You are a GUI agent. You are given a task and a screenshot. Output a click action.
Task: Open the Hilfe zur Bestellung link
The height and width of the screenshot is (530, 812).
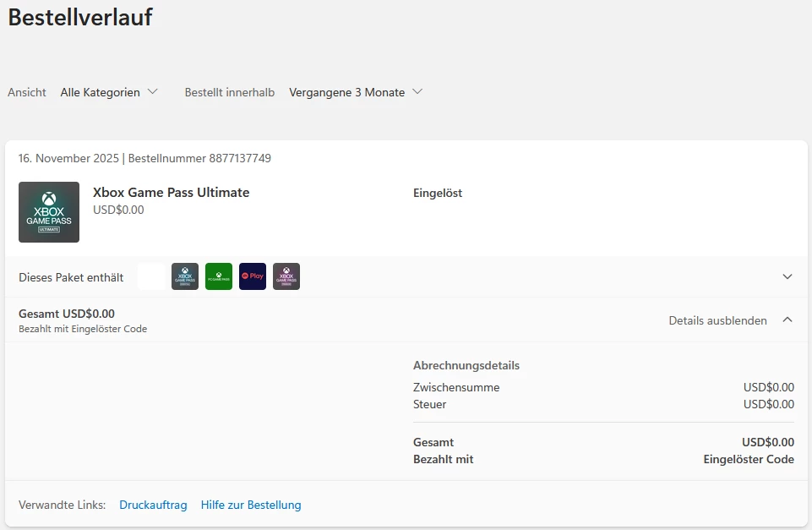[x=251, y=505]
